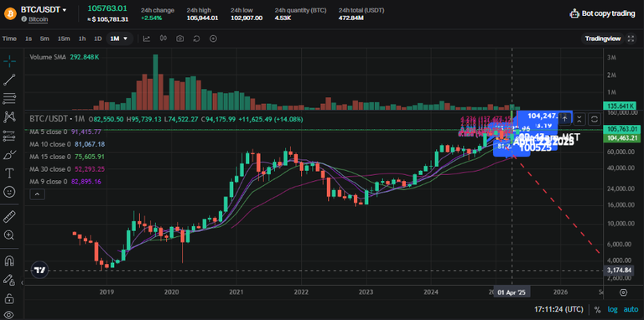Image resolution: width=644 pixels, height=320 pixels.
Task: Switch to the 1s timeframe
Action: (x=29, y=39)
